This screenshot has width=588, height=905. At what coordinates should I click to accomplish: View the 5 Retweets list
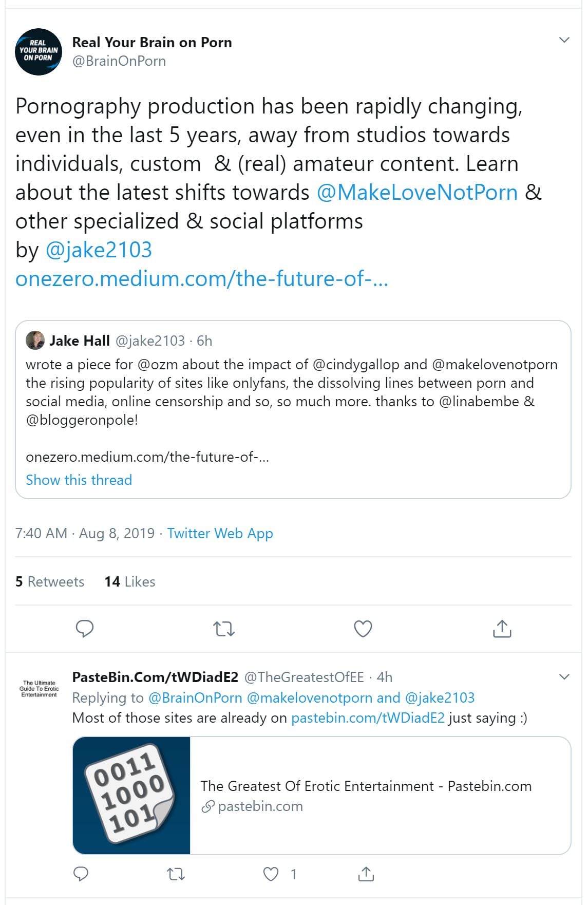click(x=50, y=581)
